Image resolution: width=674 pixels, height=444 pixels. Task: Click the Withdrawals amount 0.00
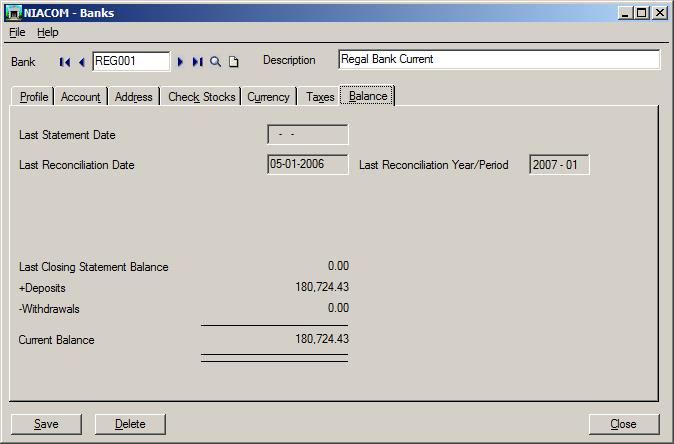(338, 308)
